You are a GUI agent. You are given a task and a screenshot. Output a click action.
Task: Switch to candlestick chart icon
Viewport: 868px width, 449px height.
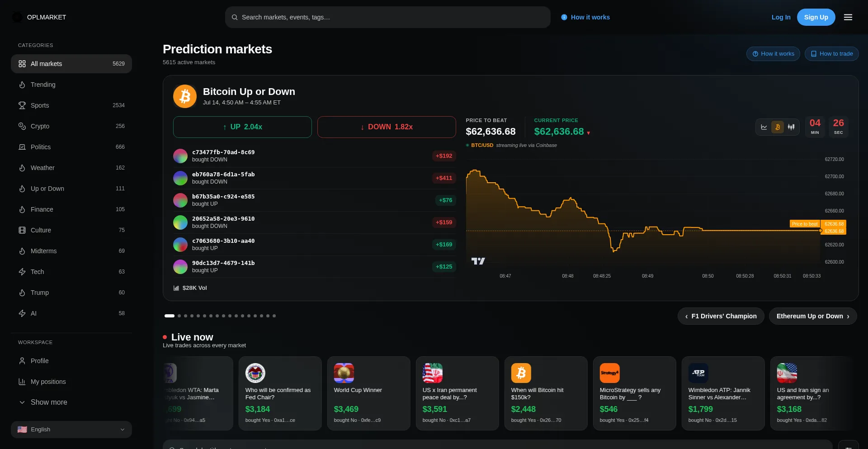click(791, 127)
